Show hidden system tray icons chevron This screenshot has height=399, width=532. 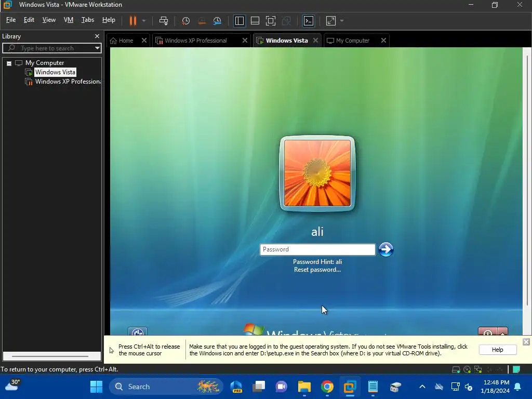pyautogui.click(x=422, y=387)
